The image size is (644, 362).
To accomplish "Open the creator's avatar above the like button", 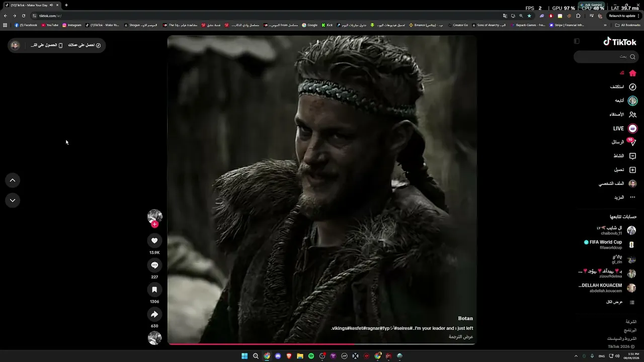I will click(154, 216).
